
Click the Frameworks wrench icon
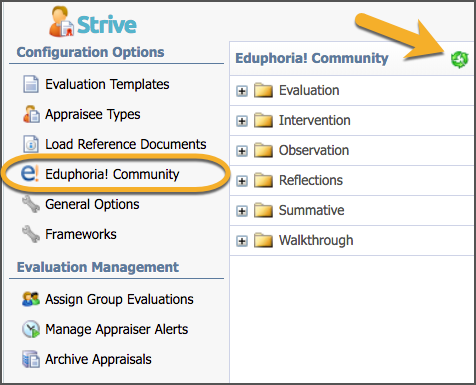point(31,234)
